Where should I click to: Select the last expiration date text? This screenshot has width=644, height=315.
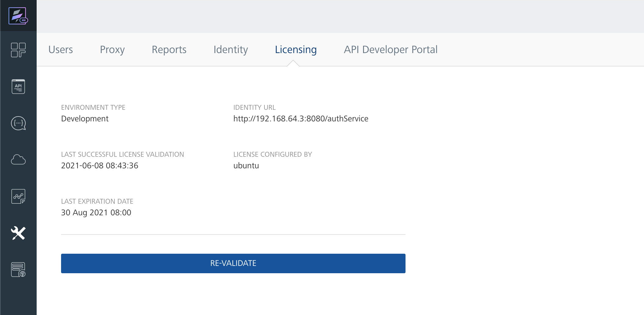click(96, 213)
